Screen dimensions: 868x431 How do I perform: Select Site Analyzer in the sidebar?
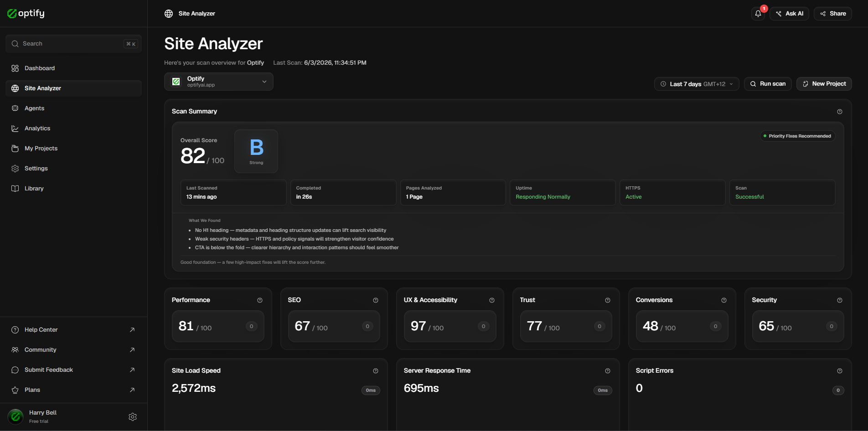point(73,88)
